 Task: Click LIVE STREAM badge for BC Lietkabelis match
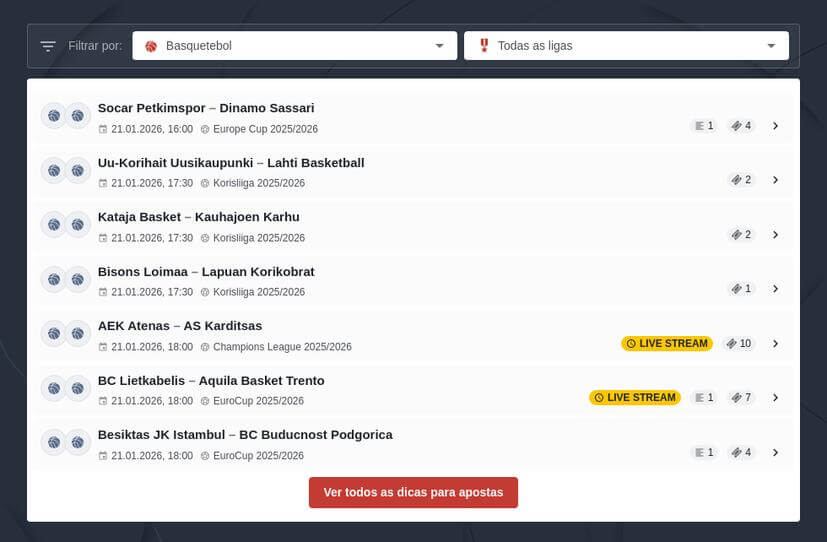pyautogui.click(x=635, y=397)
